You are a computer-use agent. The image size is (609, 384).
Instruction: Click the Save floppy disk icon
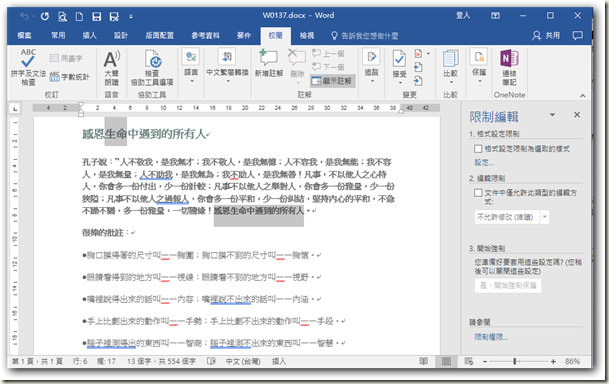coord(96,16)
